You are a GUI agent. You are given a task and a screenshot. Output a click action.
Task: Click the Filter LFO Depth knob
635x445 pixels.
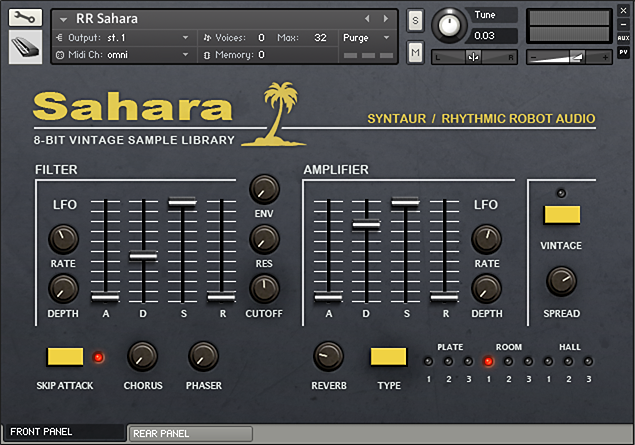63,290
